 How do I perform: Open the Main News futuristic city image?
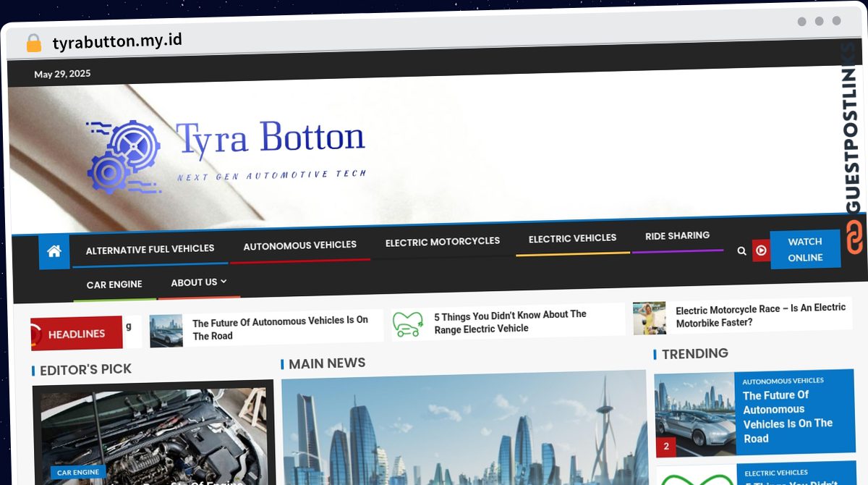464,428
